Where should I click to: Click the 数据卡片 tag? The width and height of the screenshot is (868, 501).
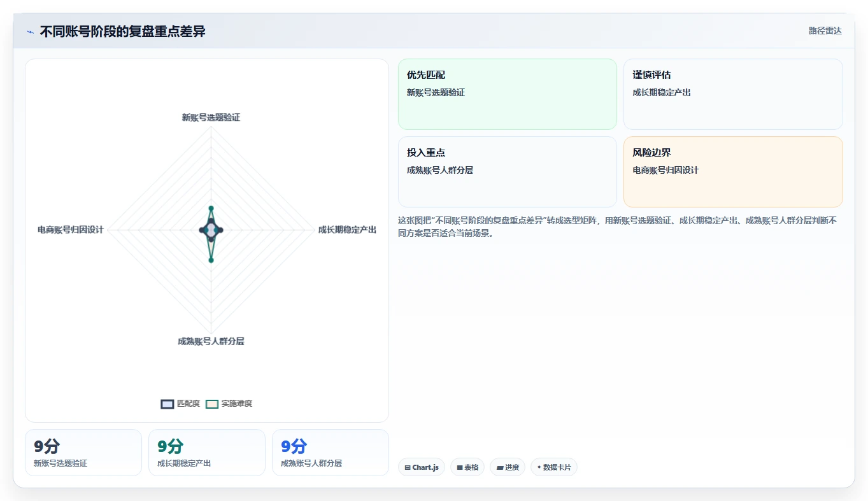[x=554, y=467]
